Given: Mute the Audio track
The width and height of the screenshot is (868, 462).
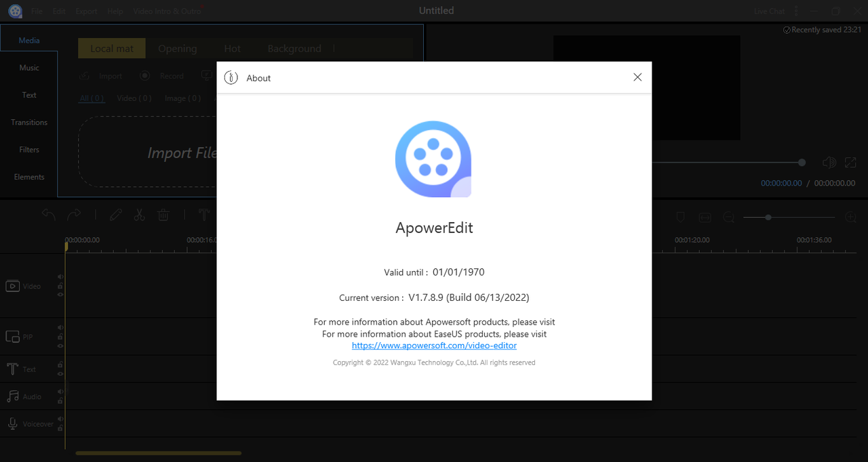Looking at the screenshot, I should 60,392.
